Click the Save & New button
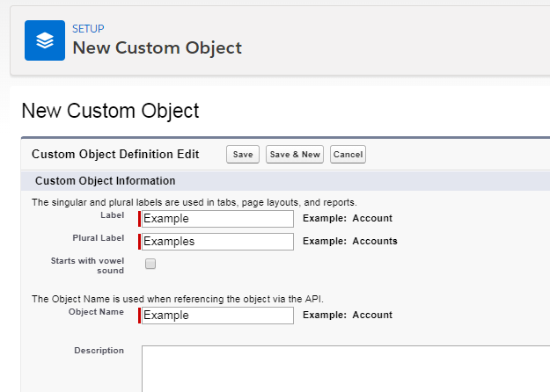550x392 pixels. coord(295,155)
